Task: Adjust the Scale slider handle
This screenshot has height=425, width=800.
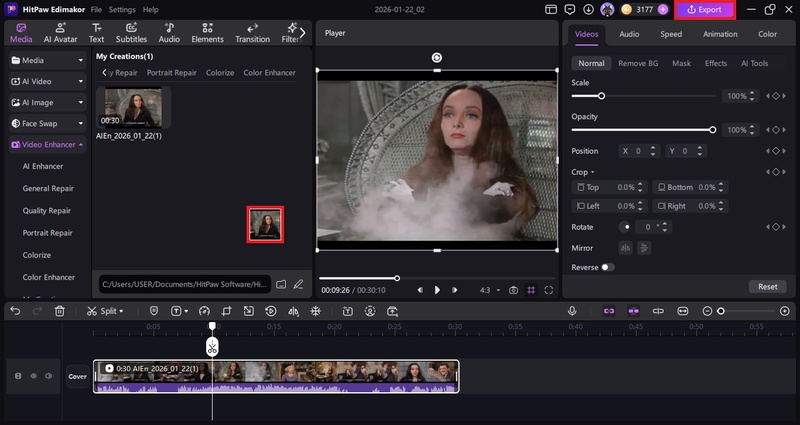Action: coord(602,96)
